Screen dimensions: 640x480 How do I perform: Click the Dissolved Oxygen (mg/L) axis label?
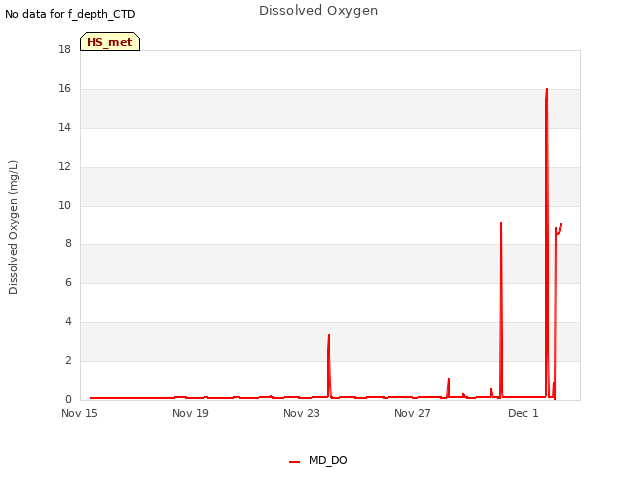point(13,227)
